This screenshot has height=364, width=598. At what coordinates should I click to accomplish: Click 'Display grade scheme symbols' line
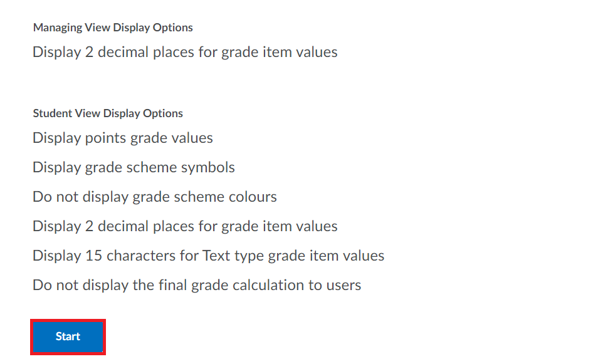pos(134,167)
